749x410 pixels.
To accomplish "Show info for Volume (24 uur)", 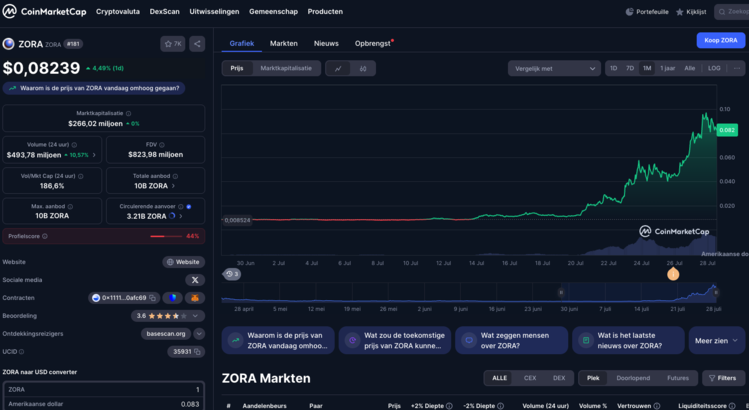I will click(x=74, y=144).
